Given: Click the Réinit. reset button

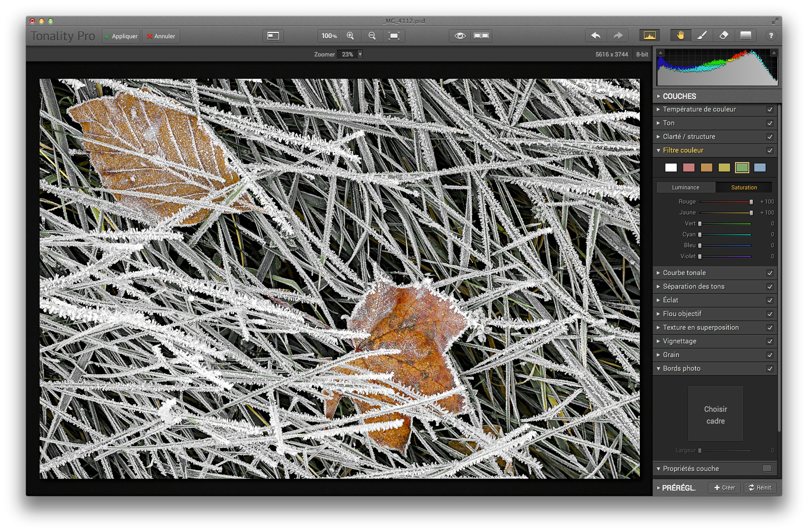Looking at the screenshot, I should pos(760,488).
